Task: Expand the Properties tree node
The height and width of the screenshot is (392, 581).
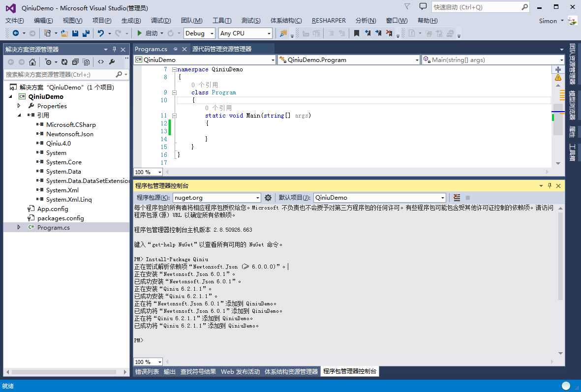Action: tap(19, 106)
